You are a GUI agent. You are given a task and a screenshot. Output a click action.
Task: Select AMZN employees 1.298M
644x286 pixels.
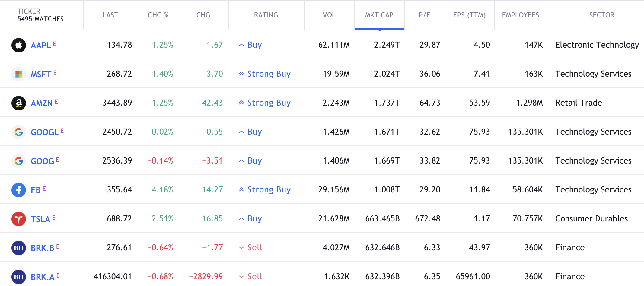point(529,103)
